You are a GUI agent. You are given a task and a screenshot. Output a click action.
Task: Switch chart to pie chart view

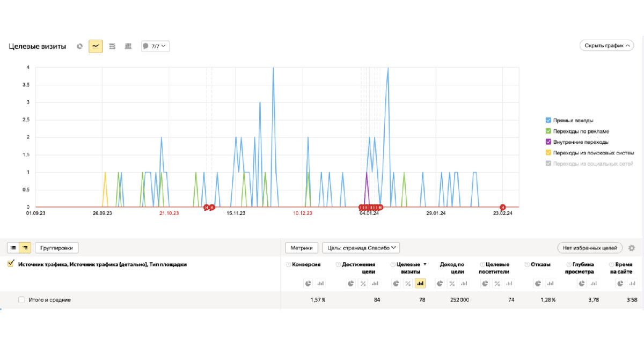(x=79, y=46)
